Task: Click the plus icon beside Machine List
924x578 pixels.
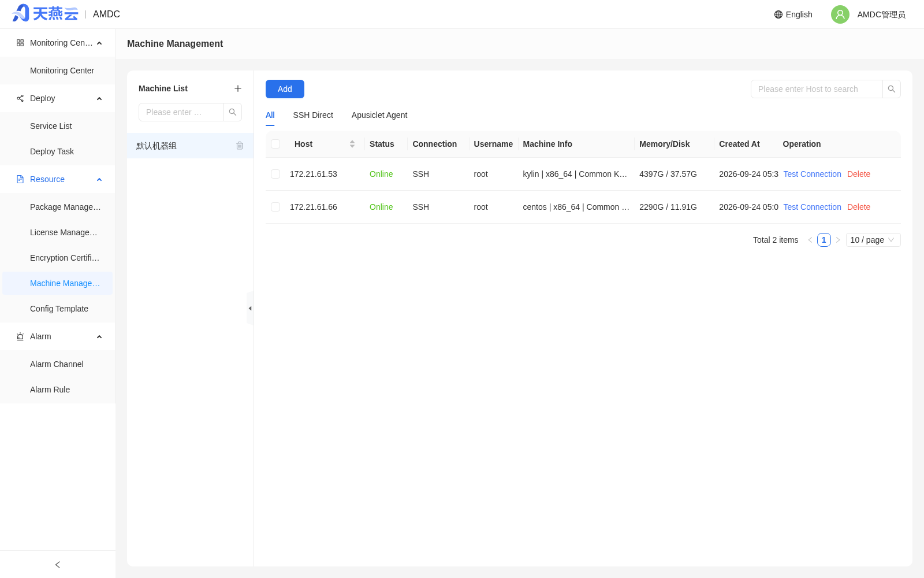Action: pyautogui.click(x=238, y=88)
